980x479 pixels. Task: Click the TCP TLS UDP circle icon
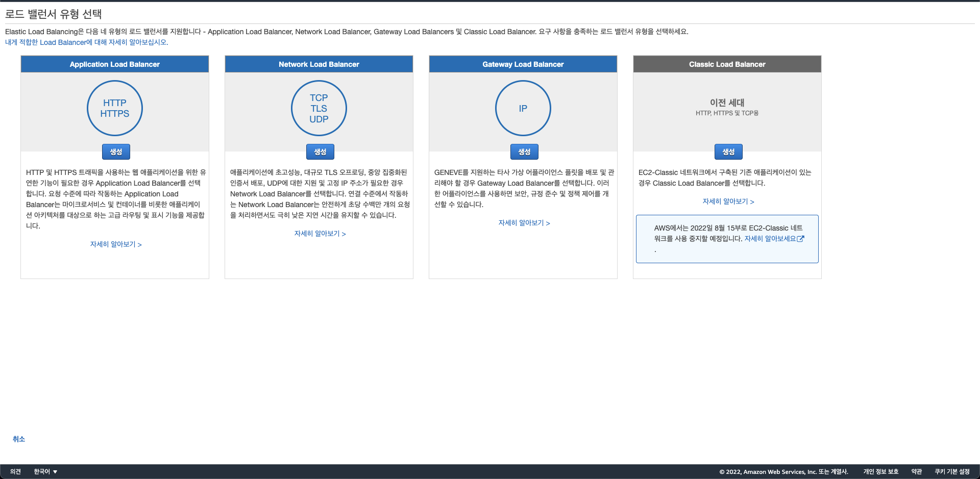(x=319, y=108)
